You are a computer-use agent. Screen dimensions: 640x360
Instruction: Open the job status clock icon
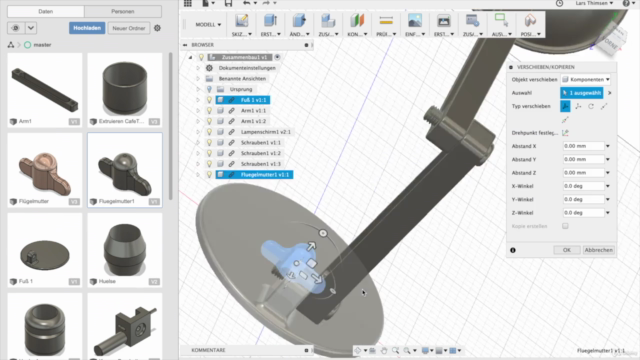pos(560,3)
